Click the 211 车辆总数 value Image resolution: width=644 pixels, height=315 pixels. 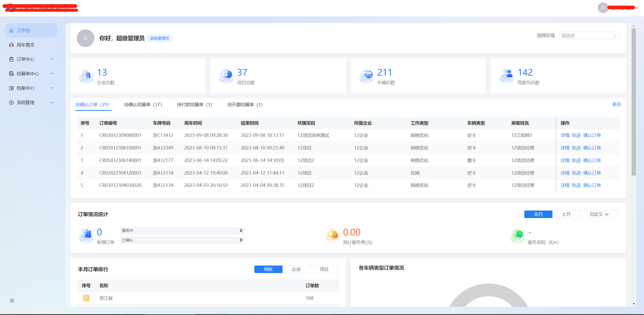coord(385,73)
